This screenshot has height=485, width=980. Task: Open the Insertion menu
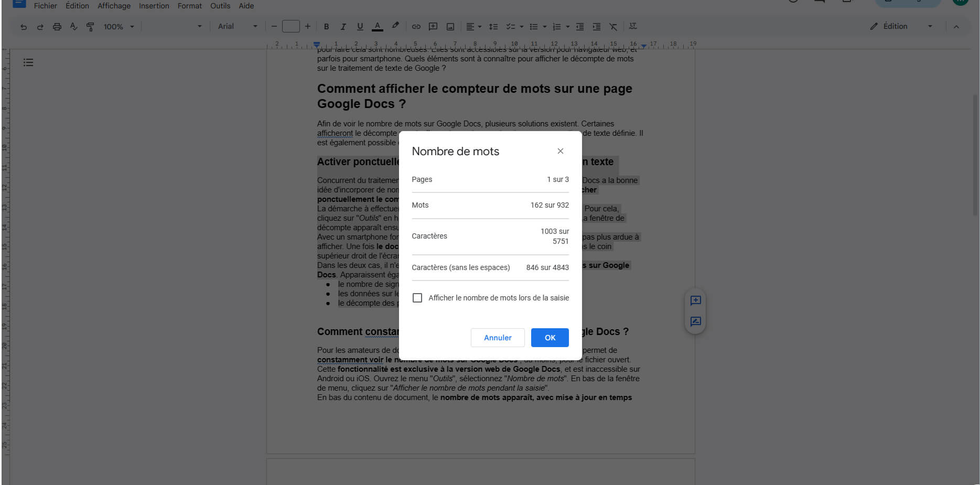154,6
